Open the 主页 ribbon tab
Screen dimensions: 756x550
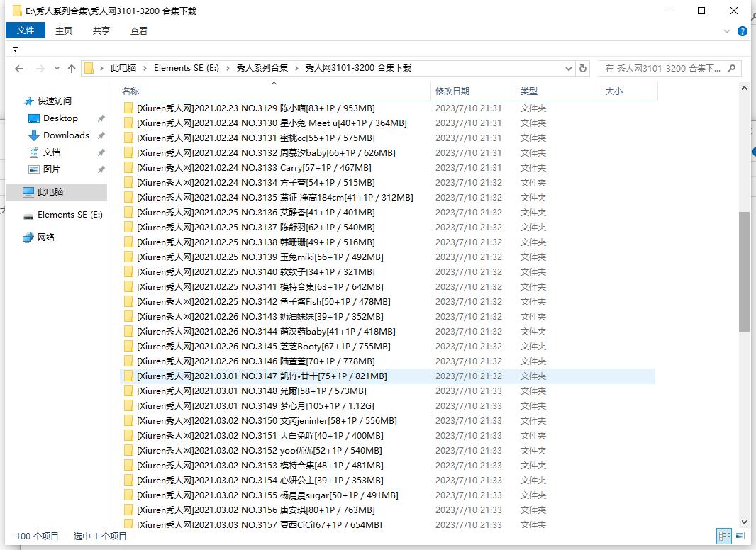click(x=64, y=31)
